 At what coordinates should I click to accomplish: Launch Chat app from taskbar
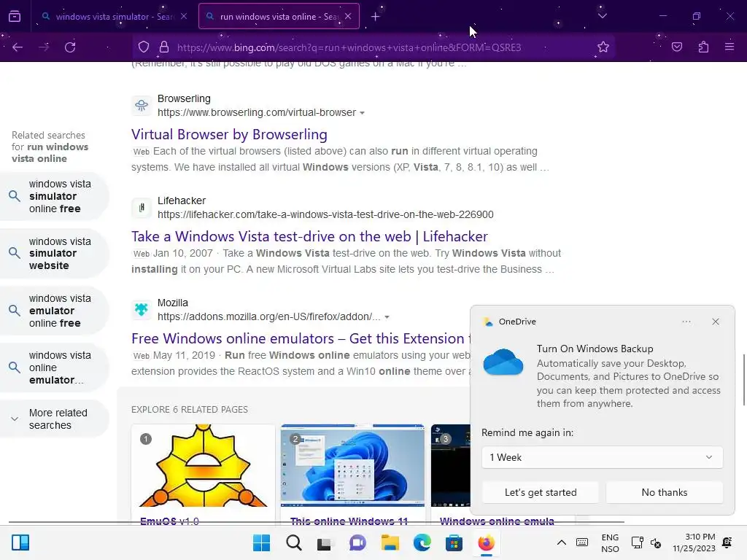pyautogui.click(x=357, y=542)
